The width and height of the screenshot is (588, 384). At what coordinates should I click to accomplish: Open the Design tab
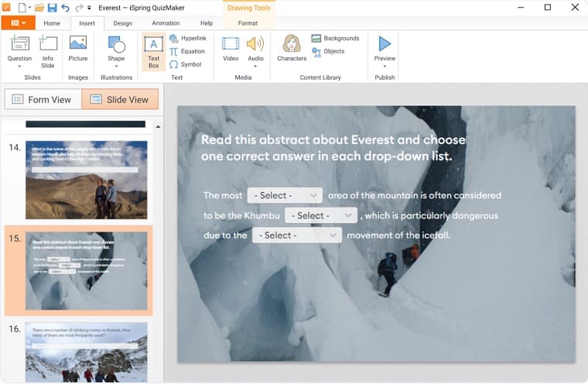tap(122, 23)
